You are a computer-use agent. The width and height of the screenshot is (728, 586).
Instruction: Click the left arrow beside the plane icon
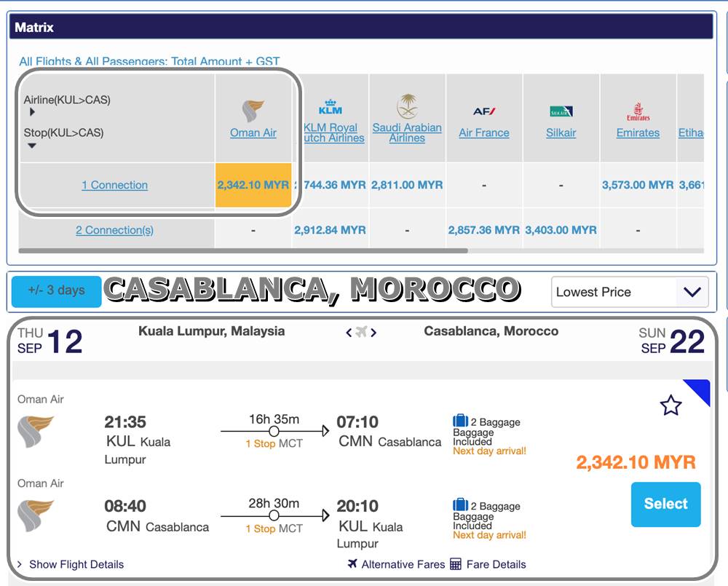(x=349, y=333)
